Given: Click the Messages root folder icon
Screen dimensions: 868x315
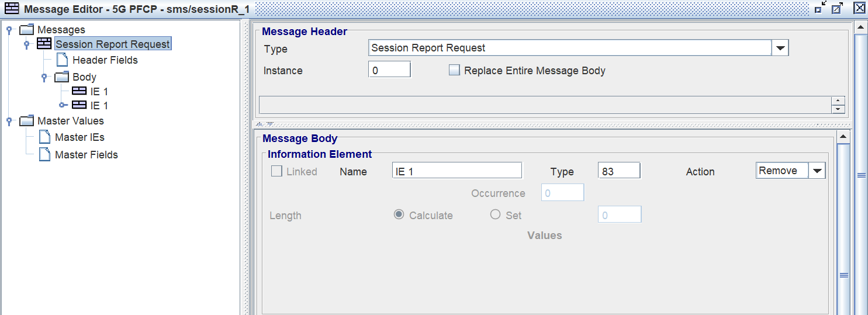Looking at the screenshot, I should tap(27, 29).
